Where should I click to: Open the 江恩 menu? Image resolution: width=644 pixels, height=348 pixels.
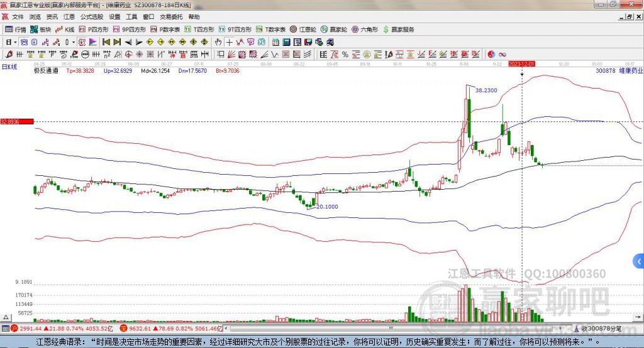click(69, 17)
